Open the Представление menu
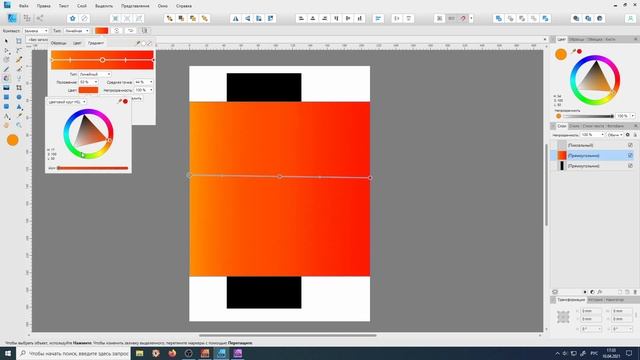Viewport: 640px width, 360px height. point(135,6)
